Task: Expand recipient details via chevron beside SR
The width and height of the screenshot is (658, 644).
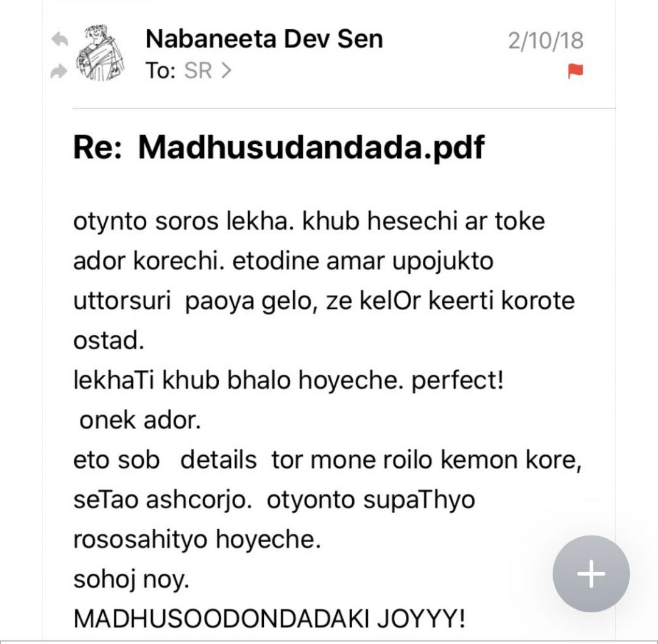Action: [x=226, y=71]
